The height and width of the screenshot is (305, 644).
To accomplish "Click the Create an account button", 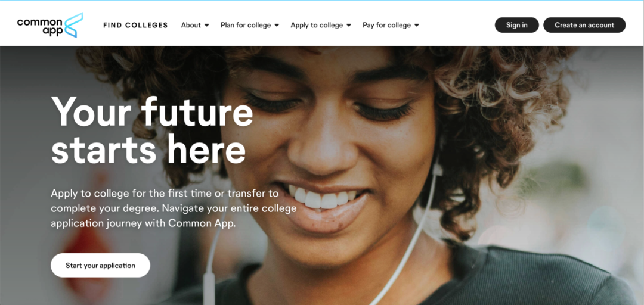I will pyautogui.click(x=584, y=25).
